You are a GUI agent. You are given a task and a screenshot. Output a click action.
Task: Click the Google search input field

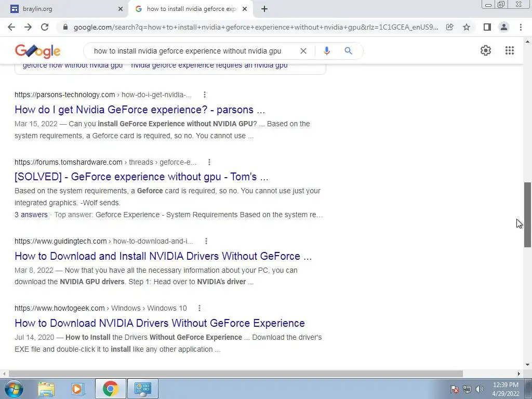188,51
